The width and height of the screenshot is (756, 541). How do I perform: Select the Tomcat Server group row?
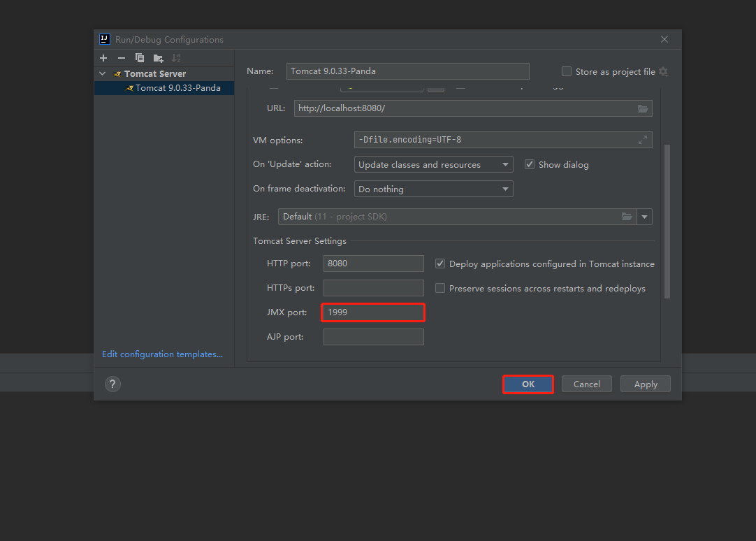point(164,74)
